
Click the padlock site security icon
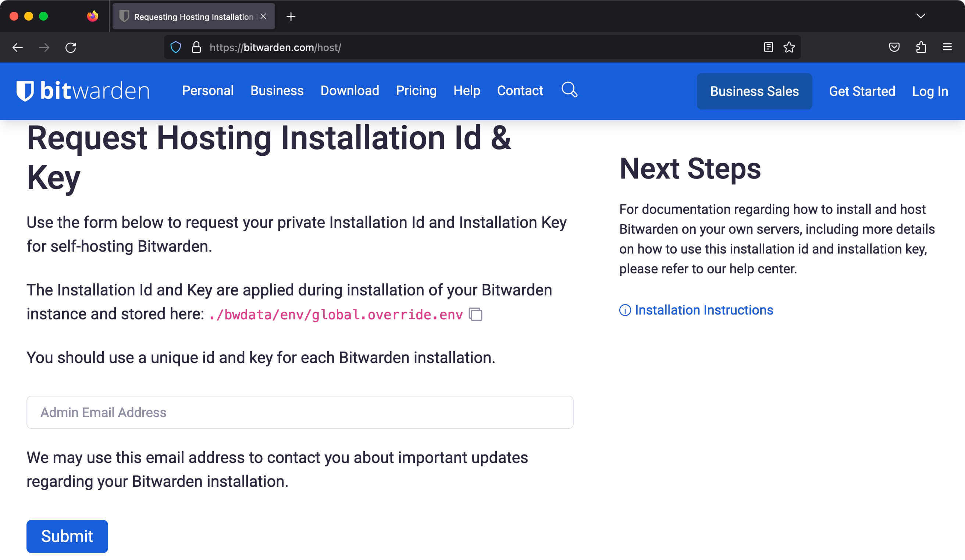(x=196, y=47)
